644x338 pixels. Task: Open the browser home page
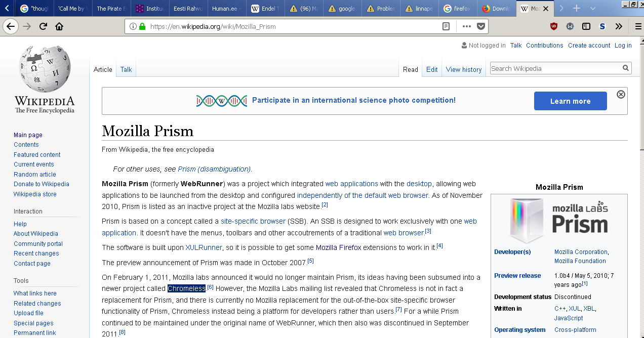pyautogui.click(x=59, y=26)
